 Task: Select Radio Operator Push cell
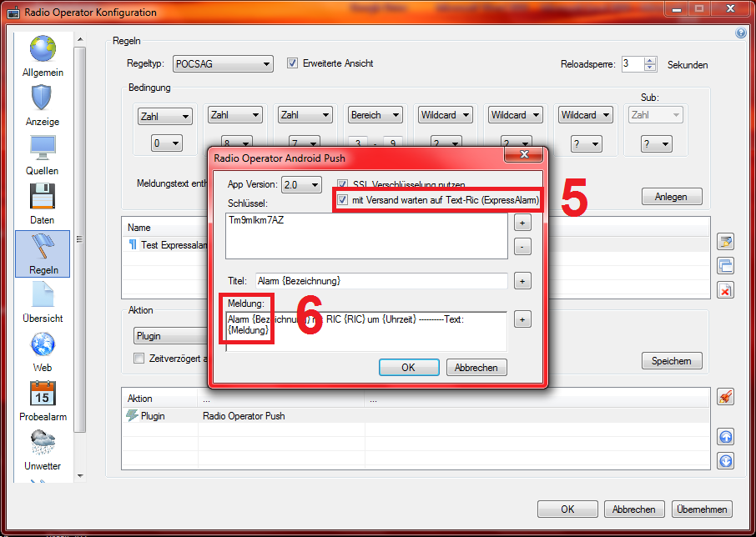244,415
